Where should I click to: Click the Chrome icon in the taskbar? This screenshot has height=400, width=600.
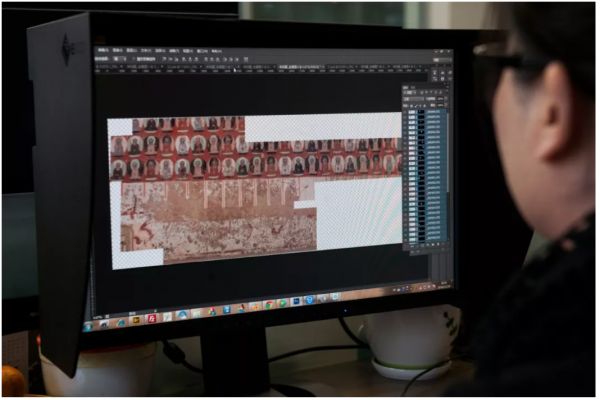[268, 304]
